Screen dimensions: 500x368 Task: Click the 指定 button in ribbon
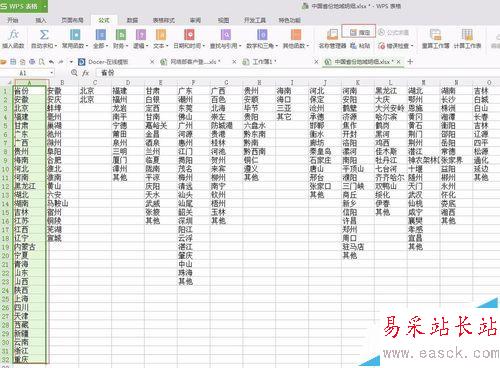coord(359,32)
